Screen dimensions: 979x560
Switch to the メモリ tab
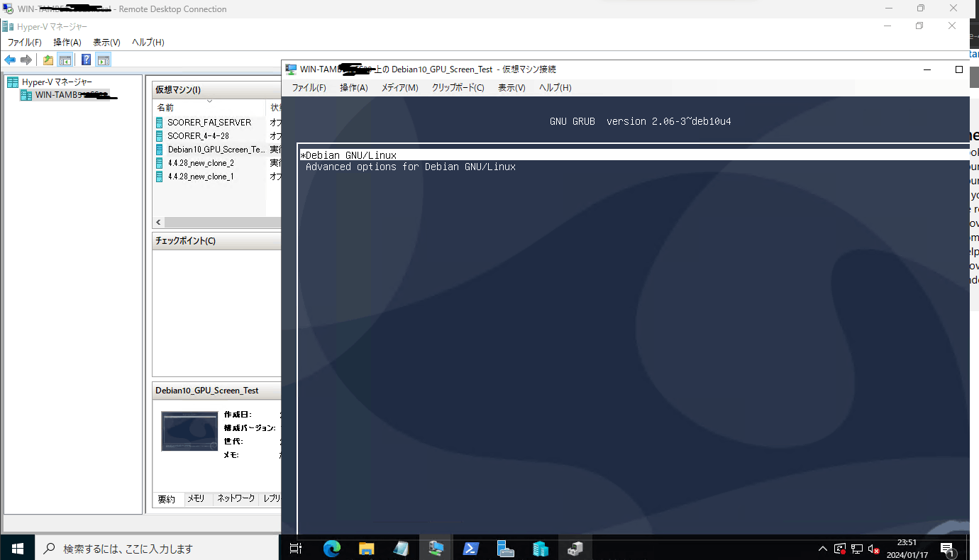coord(197,499)
